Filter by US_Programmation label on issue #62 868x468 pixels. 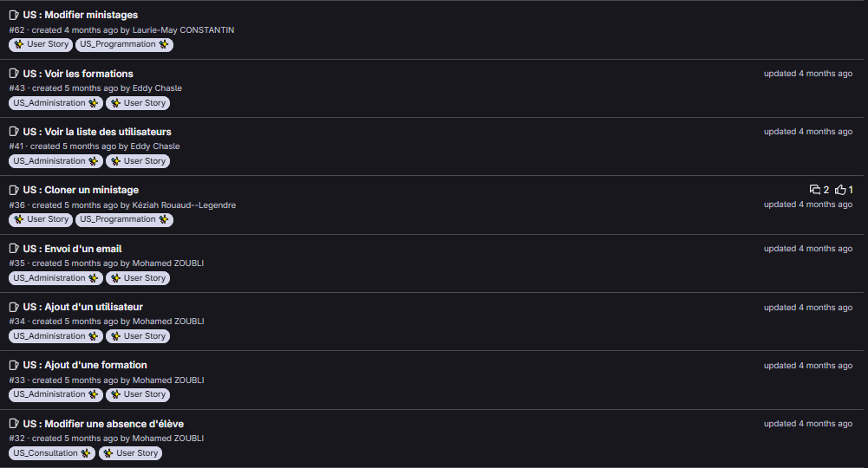pos(124,44)
